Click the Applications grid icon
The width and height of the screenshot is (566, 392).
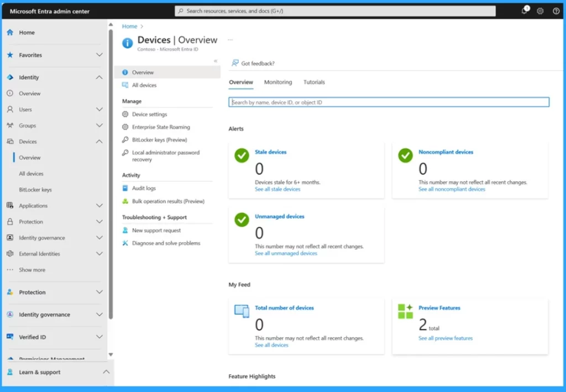pyautogui.click(x=10, y=205)
